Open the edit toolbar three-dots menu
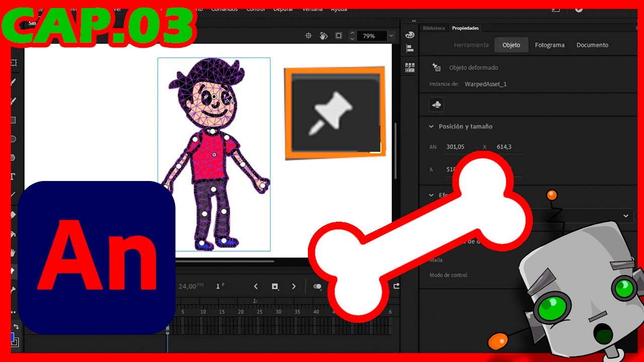Viewport: 644px width, 362px height. 14,312
